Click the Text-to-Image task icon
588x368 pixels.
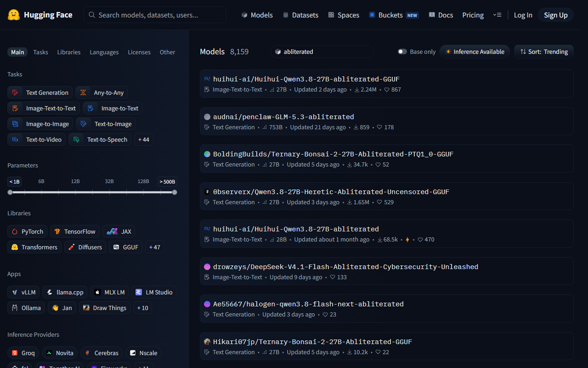click(x=85, y=124)
